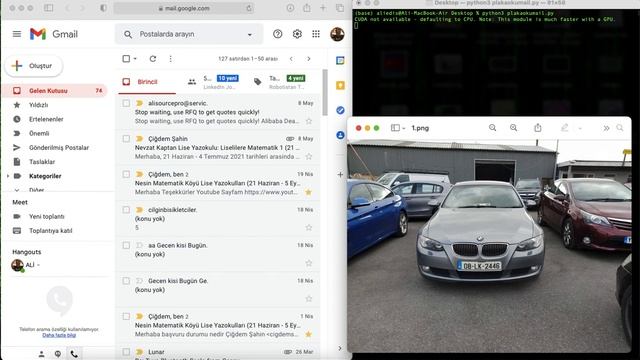Switch to the Sosyal tab with 10 yeni
This screenshot has height=360, width=640.
[214, 82]
